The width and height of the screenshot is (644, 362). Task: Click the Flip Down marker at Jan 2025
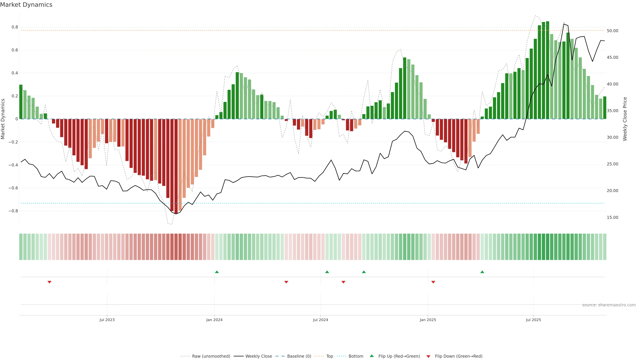click(x=433, y=282)
